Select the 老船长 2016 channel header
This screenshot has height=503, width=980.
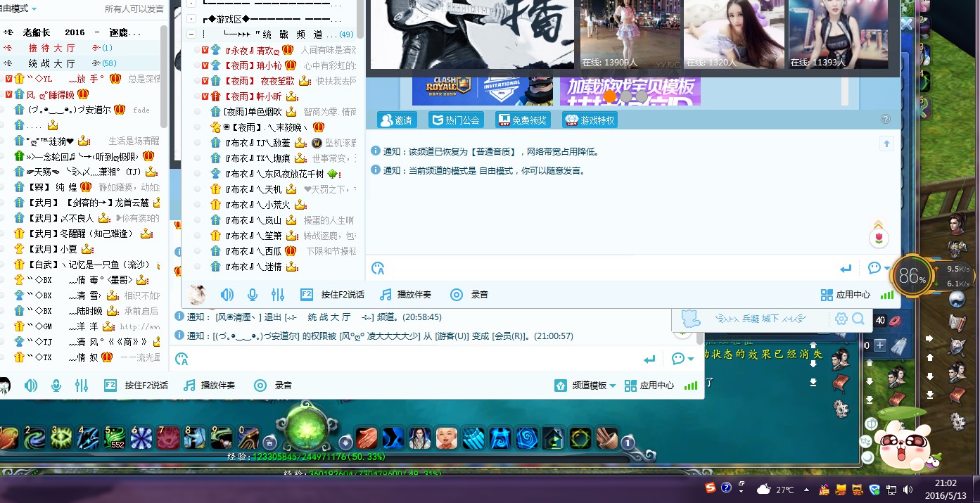[x=80, y=32]
